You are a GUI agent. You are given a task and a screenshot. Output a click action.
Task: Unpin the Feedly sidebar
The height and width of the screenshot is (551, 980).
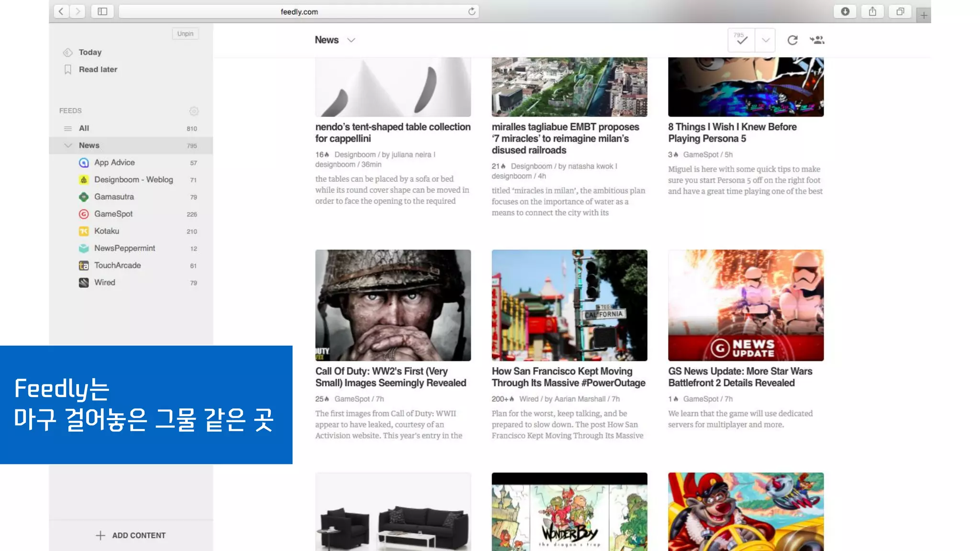[x=185, y=33]
